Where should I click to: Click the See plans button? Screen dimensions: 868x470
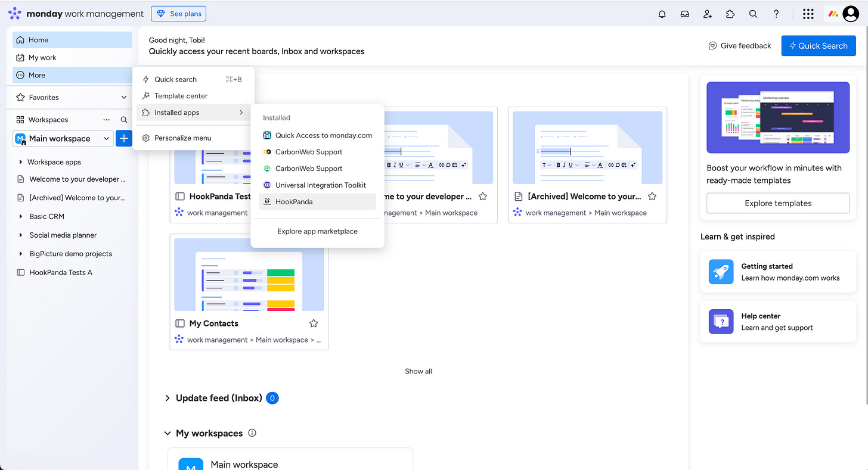tap(178, 14)
